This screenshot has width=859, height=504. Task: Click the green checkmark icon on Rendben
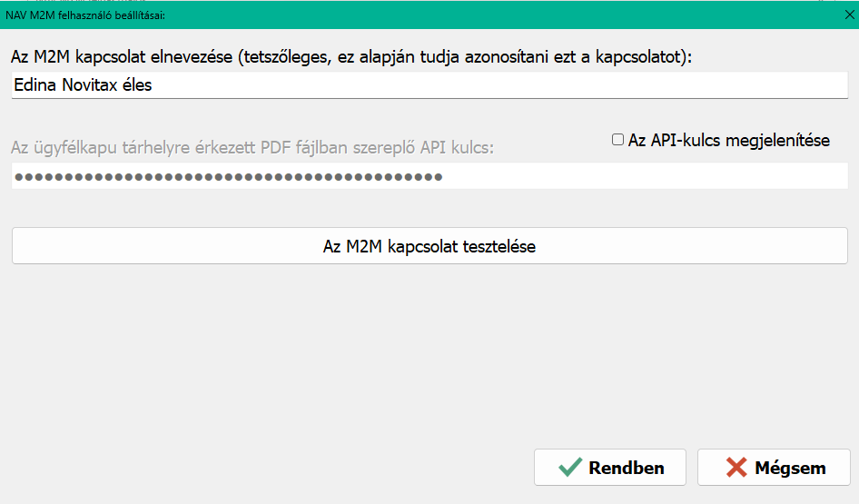[570, 468]
